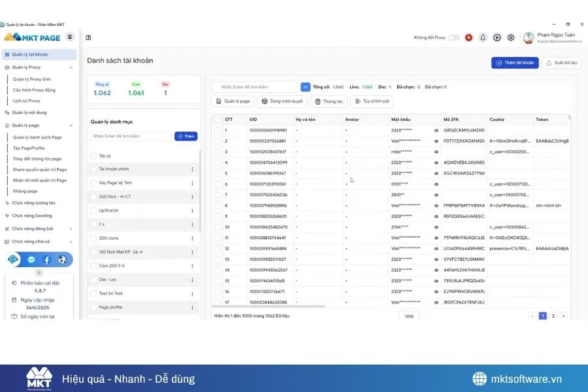The width and height of the screenshot is (588, 392).
Task: Expand the Chức năng đăng bài submenu
Action: [x=71, y=229]
